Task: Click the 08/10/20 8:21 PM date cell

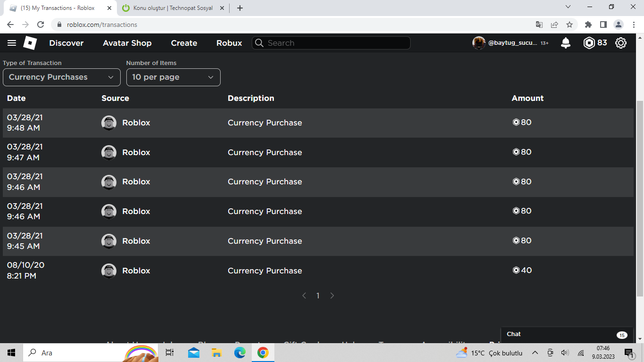Action: 25,271
